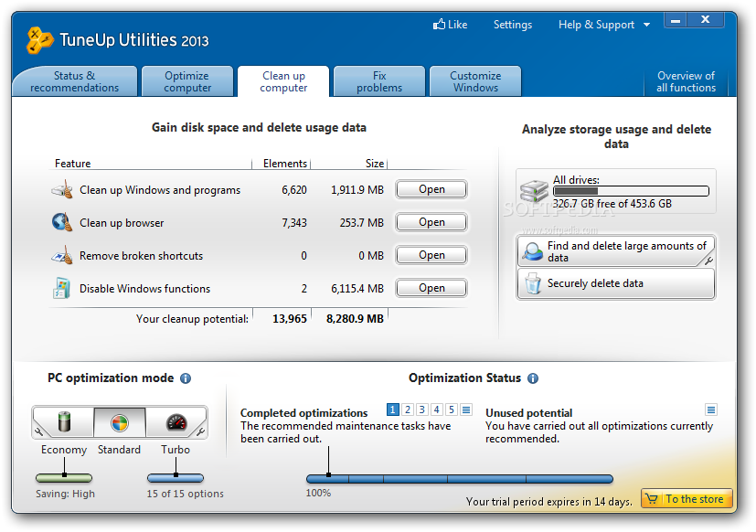Image resolution: width=756 pixels, height=532 pixels.
Task: Click the 13,965 elements total
Action: tap(289, 319)
